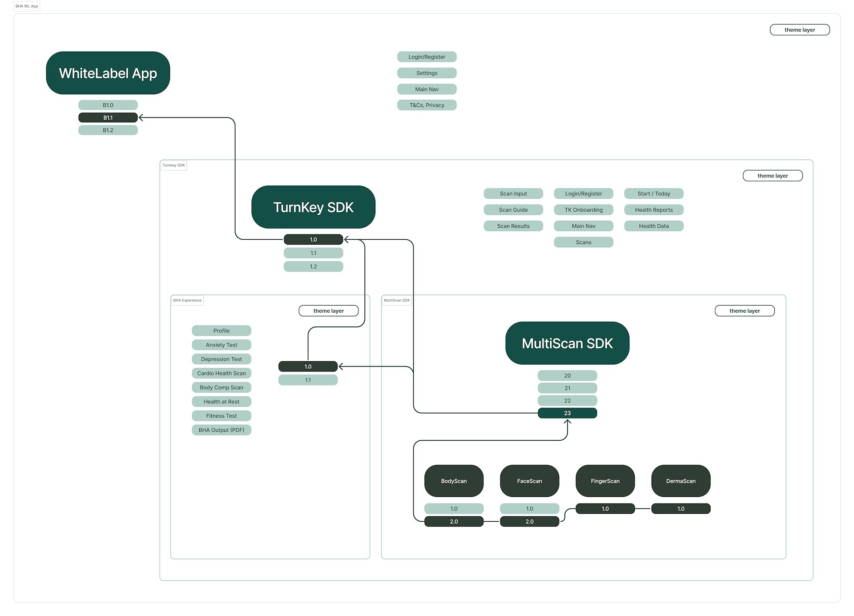Image resolution: width=854 pixels, height=616 pixels.
Task: Click the BodyScan node
Action: 454,481
